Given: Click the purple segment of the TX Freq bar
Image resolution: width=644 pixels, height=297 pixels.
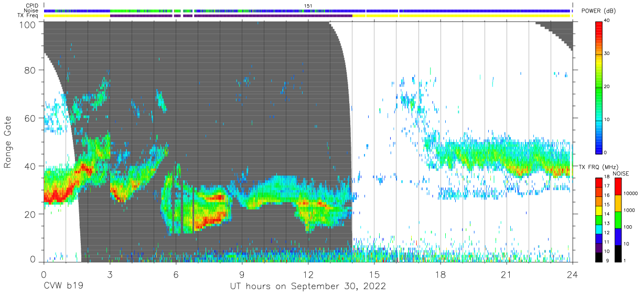Looking at the screenshot, I should (231, 16).
